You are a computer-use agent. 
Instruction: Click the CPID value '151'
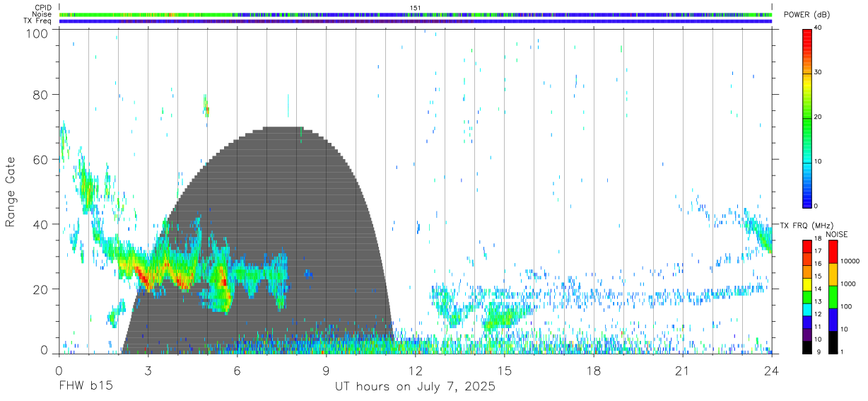(x=416, y=8)
